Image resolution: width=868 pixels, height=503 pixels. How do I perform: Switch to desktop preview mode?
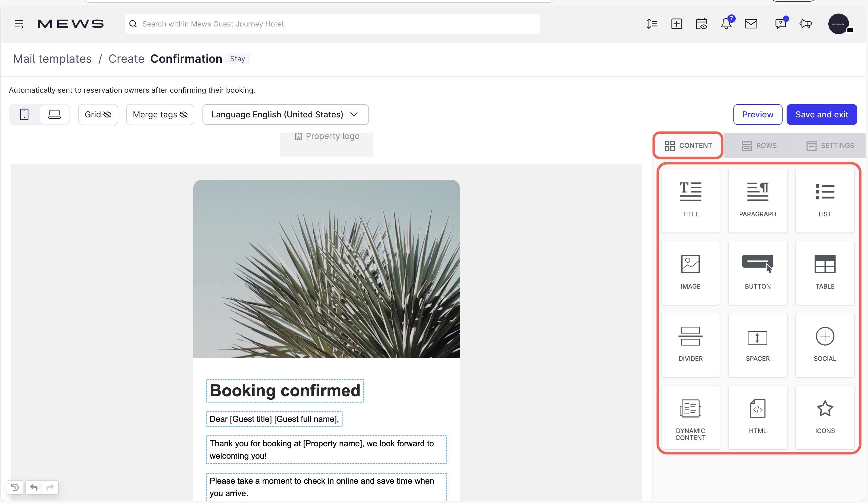coord(54,114)
